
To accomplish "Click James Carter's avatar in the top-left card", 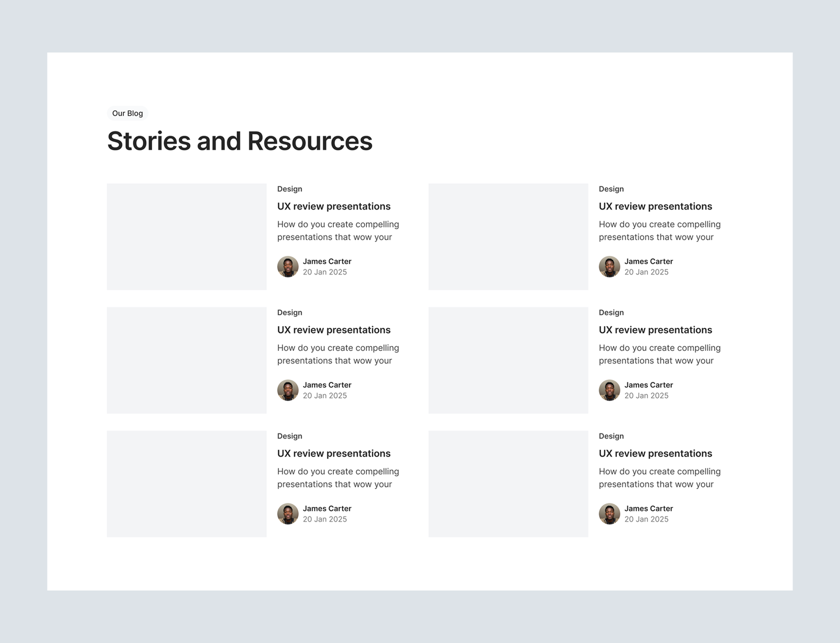I will point(288,267).
